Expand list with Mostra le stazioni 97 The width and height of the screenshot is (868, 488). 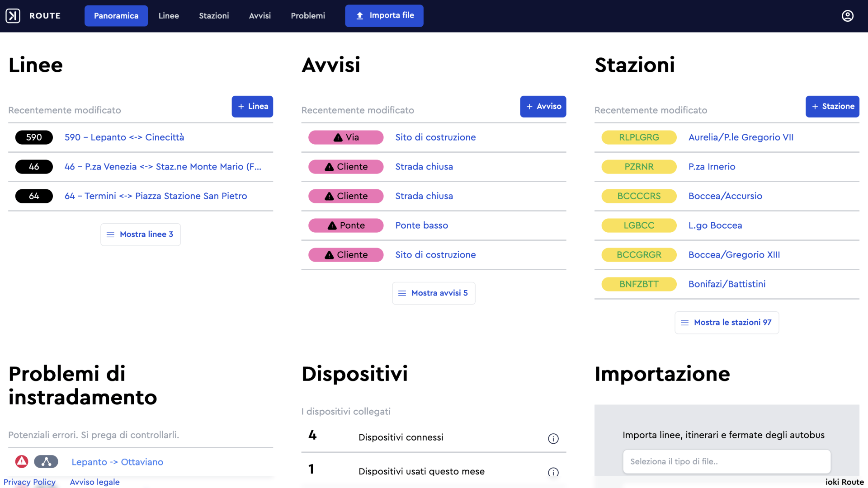(726, 323)
